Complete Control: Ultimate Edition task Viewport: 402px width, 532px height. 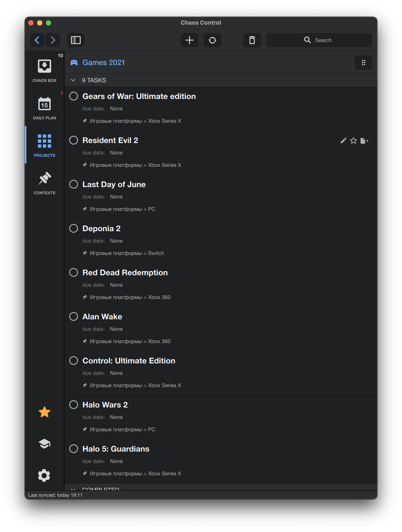click(x=74, y=360)
